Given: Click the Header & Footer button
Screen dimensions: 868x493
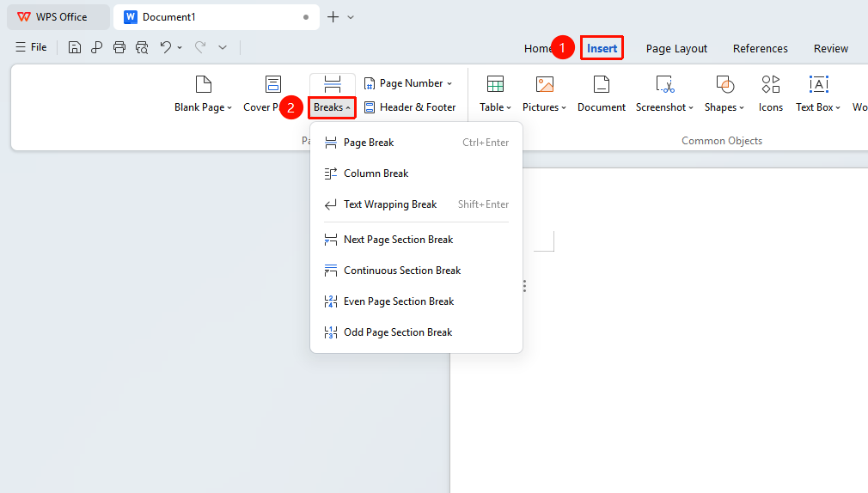Looking at the screenshot, I should 410,107.
